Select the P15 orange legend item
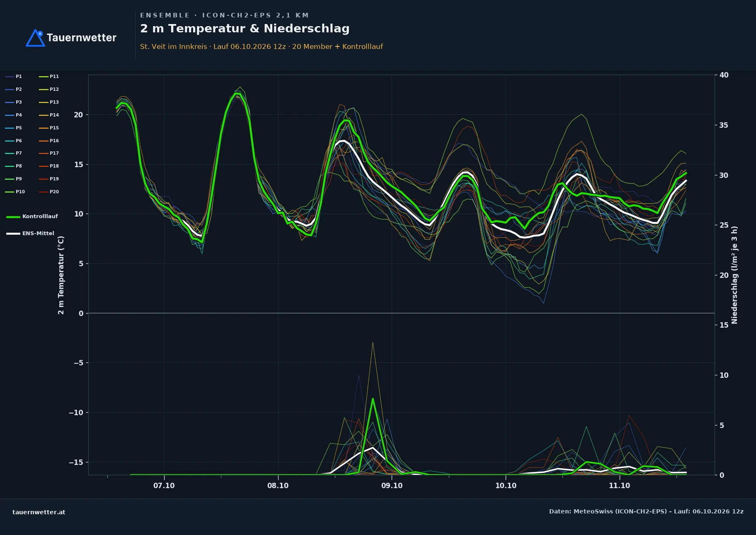756x535 pixels. point(49,128)
